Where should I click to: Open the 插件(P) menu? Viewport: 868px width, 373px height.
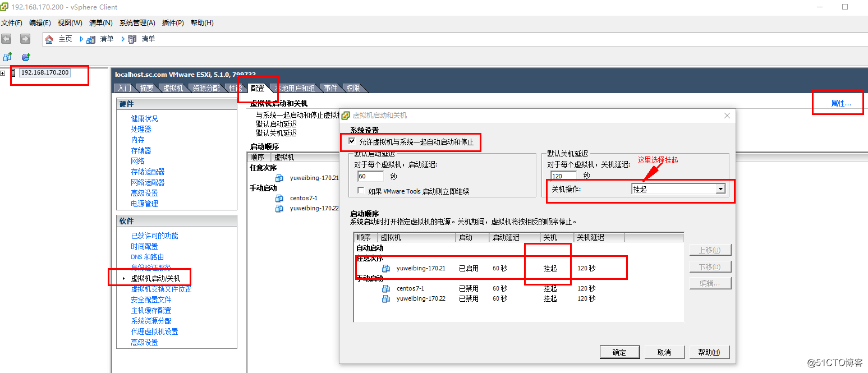click(x=173, y=23)
